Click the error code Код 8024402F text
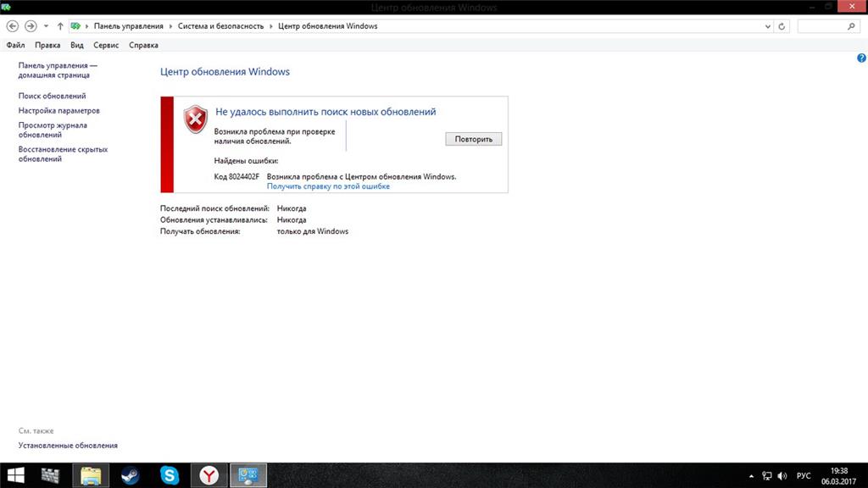The image size is (868, 488). pos(236,176)
